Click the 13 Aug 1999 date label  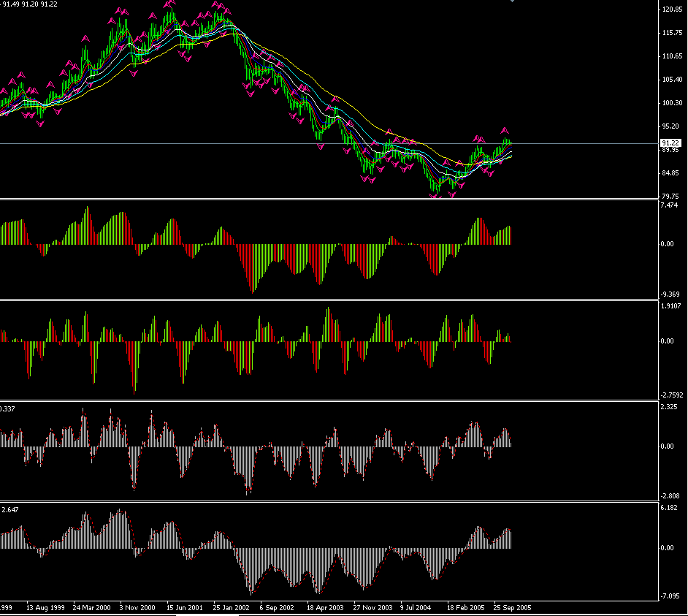click(x=45, y=608)
